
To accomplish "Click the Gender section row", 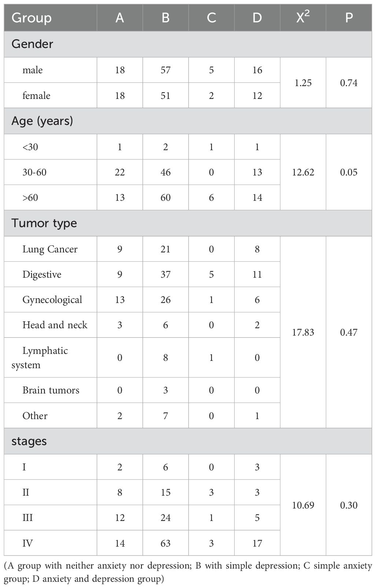I will tap(32, 44).
